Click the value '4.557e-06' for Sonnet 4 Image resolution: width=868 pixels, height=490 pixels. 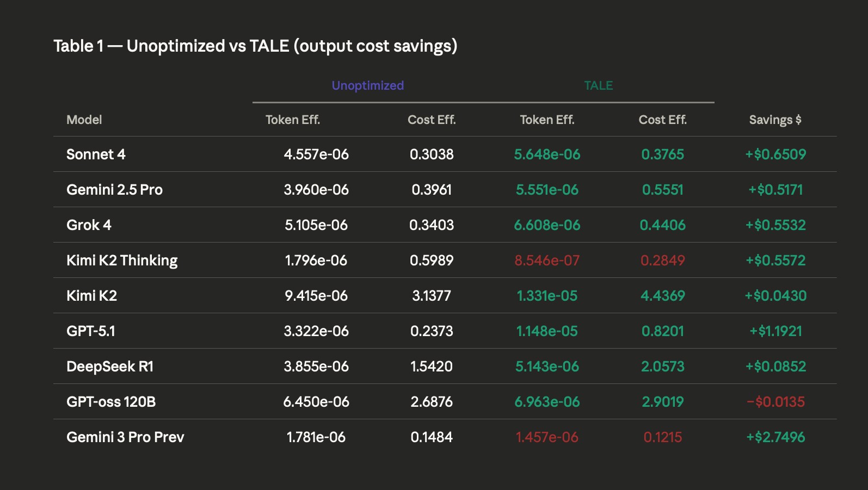pyautogui.click(x=316, y=154)
